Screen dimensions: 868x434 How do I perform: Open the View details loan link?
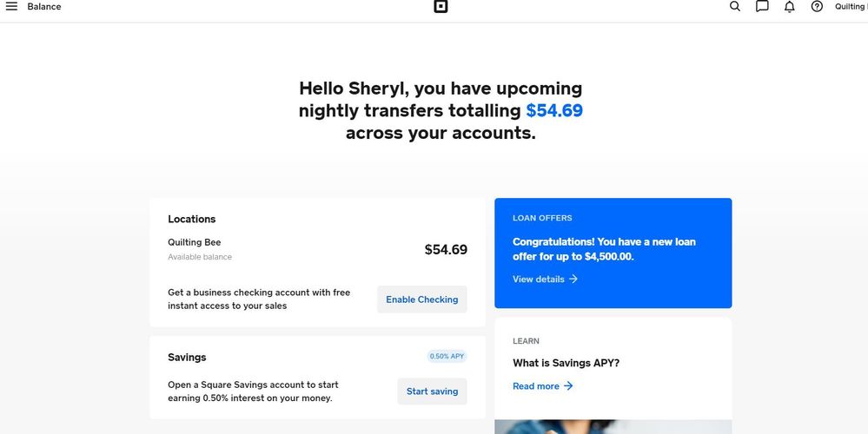point(539,279)
